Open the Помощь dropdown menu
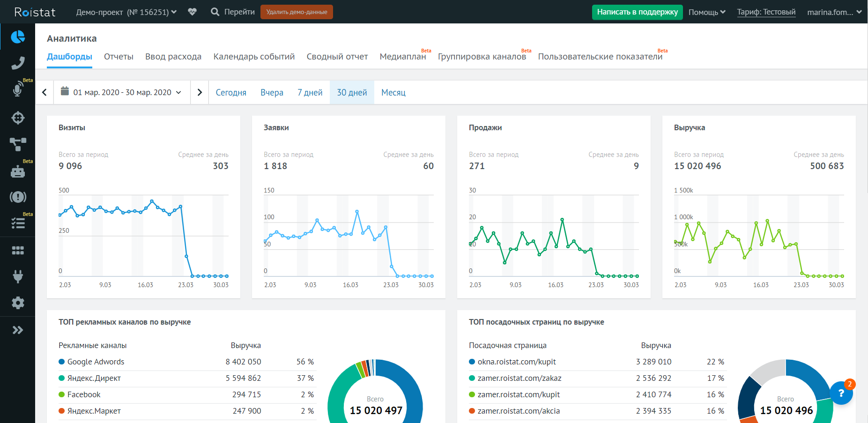The height and width of the screenshot is (423, 868). pos(706,12)
